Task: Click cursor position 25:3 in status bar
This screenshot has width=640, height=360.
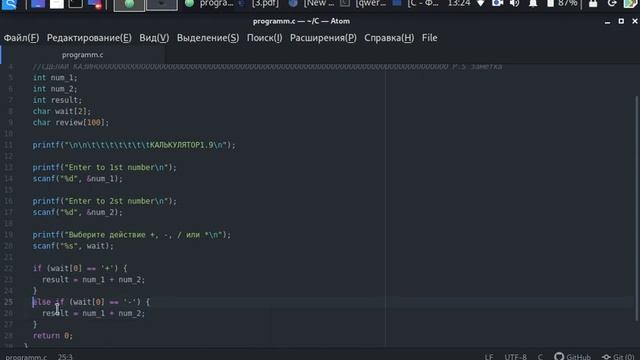Action: tap(65, 356)
